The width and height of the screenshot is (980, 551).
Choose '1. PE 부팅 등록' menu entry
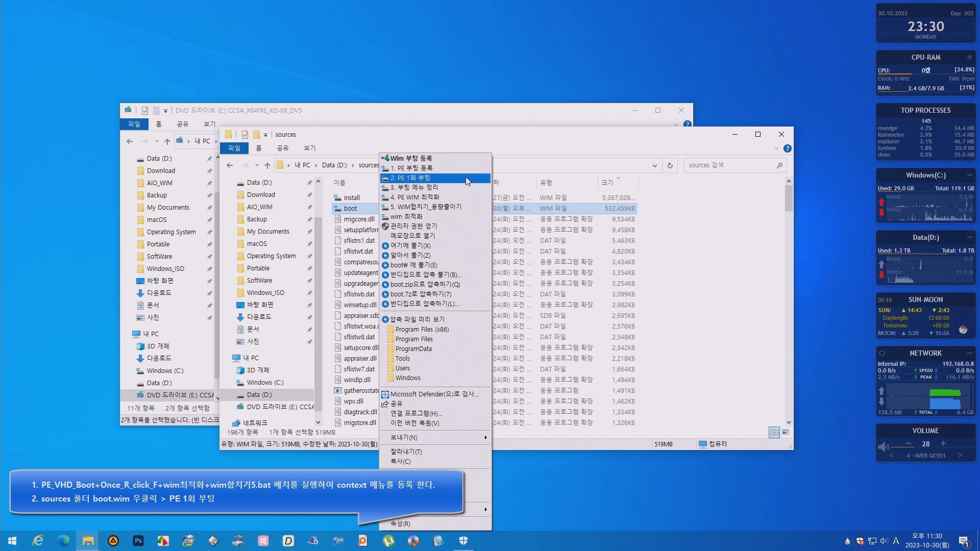(435, 168)
